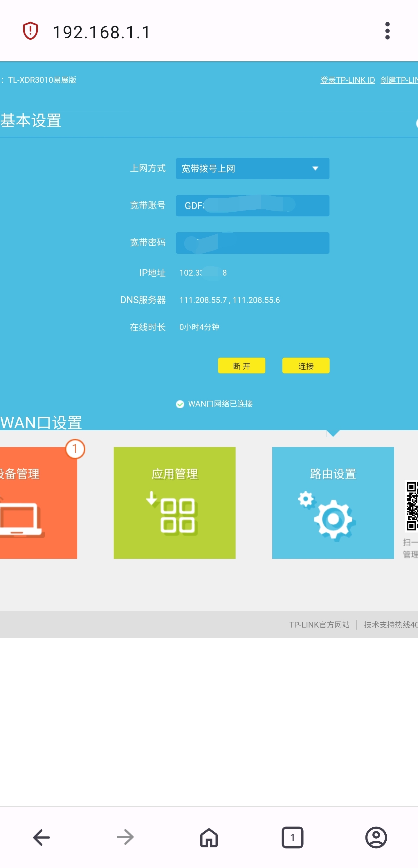
Task: Focus the 宽带密码 input field
Action: (252, 242)
